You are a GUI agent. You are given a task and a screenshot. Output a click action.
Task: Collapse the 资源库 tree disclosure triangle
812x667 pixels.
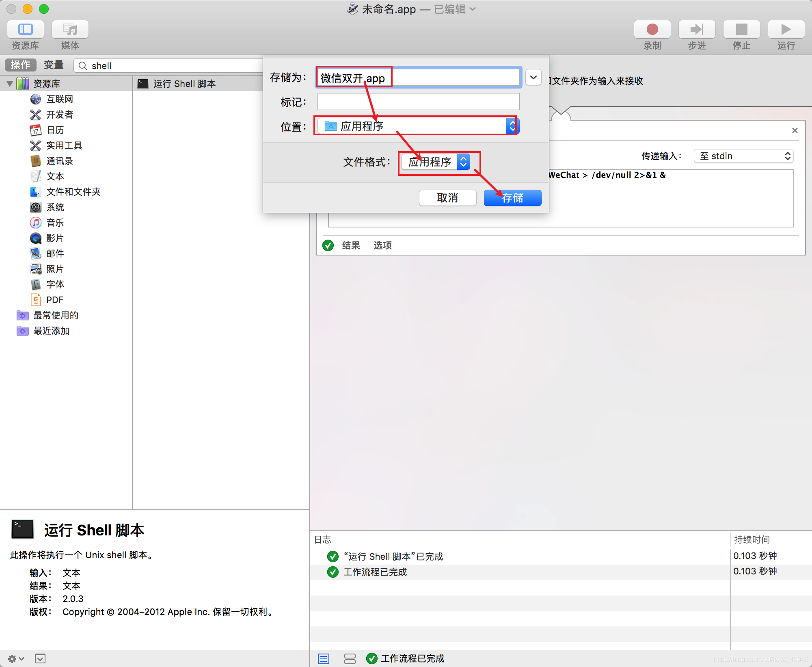[10, 84]
